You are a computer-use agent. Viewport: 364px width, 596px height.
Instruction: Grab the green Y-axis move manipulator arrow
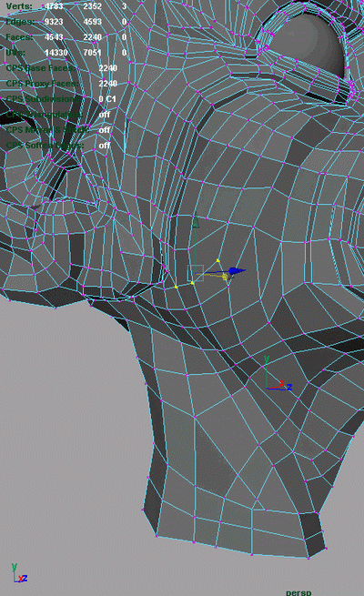(196, 223)
